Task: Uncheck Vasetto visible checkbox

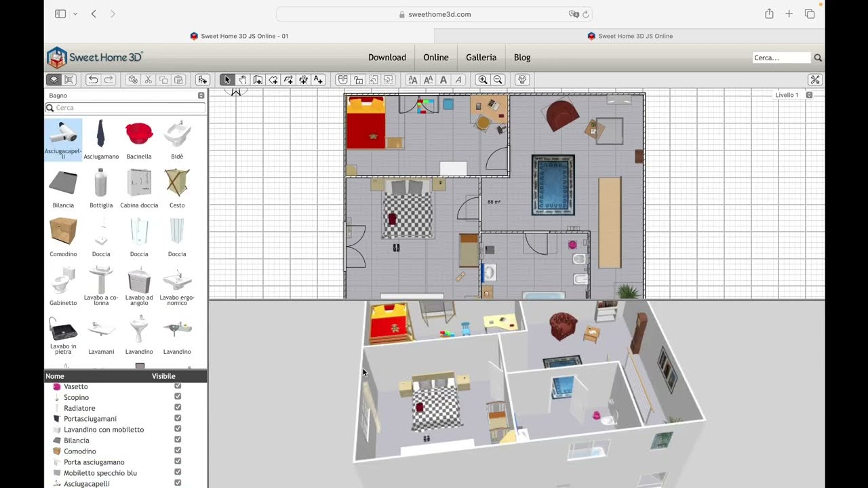Action: (x=178, y=386)
